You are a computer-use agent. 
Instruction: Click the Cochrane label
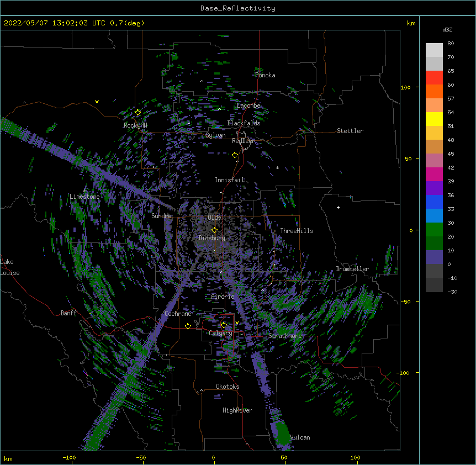[178, 314]
